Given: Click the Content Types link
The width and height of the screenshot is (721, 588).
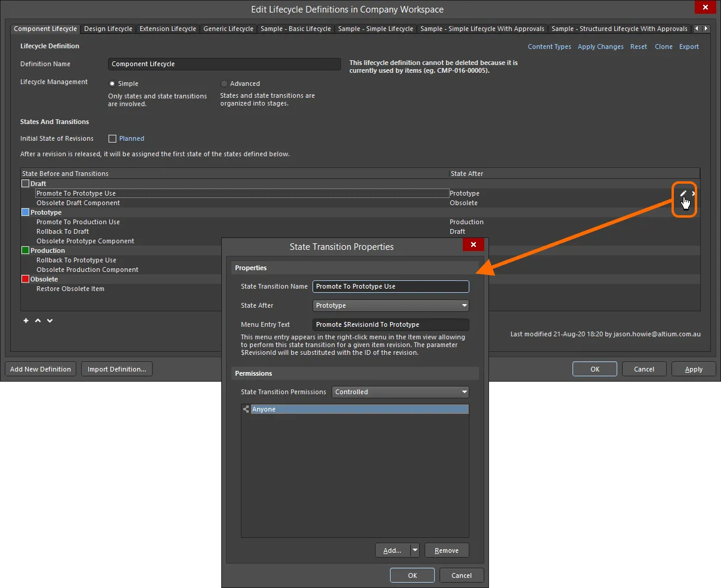Looking at the screenshot, I should 549,47.
